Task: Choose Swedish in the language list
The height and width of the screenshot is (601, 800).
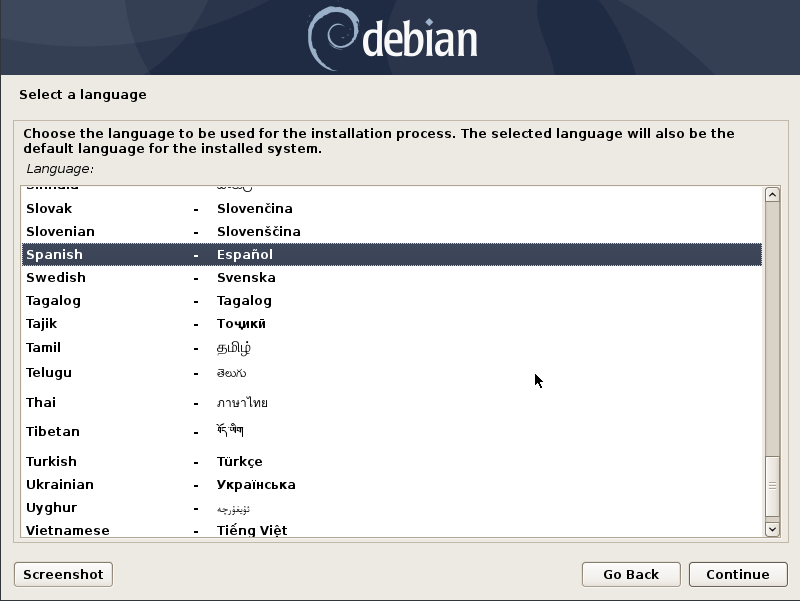Action: [x=392, y=278]
